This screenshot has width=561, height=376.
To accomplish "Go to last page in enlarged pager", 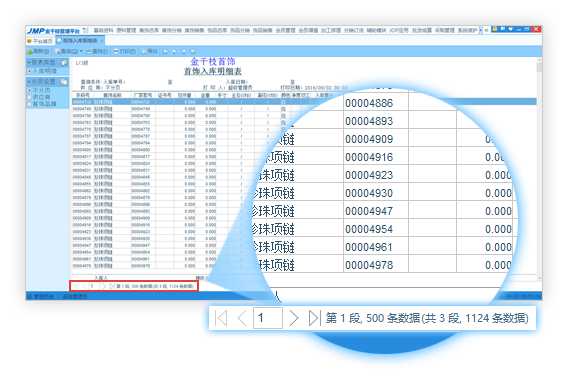I will [x=314, y=318].
